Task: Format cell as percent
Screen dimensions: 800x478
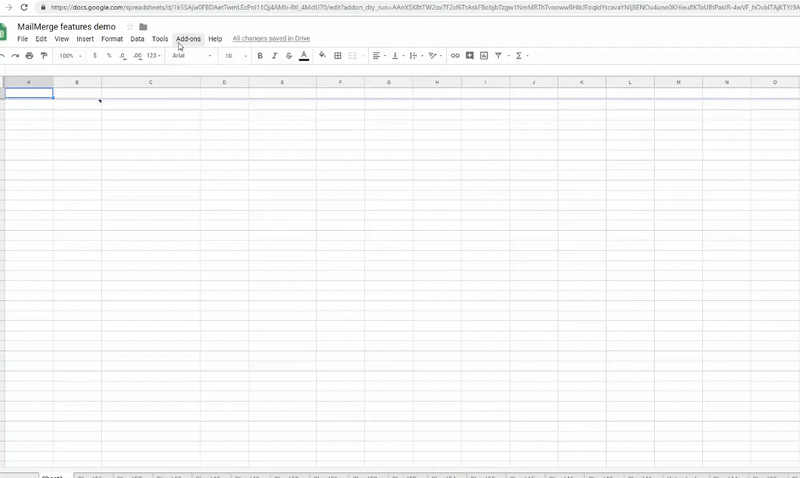Action: click(x=109, y=56)
